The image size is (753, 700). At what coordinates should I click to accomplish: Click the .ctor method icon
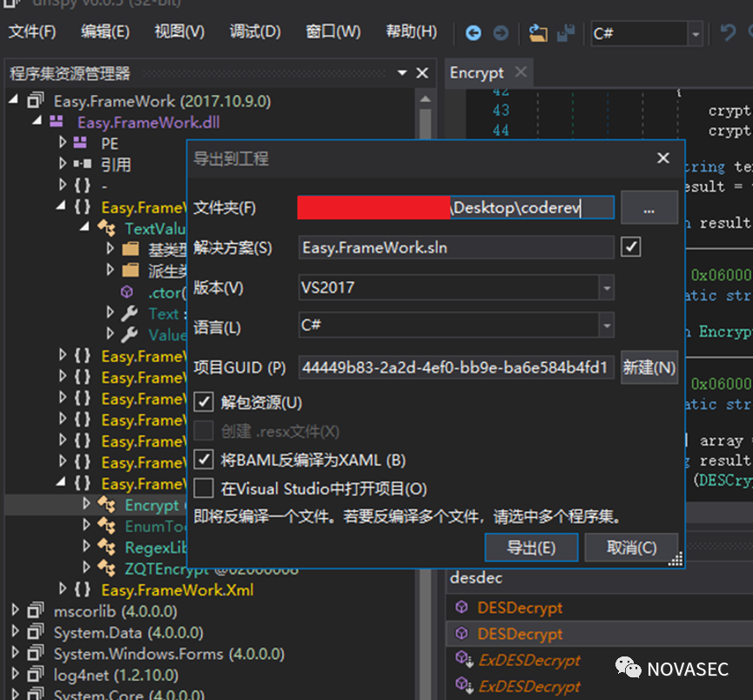127,293
